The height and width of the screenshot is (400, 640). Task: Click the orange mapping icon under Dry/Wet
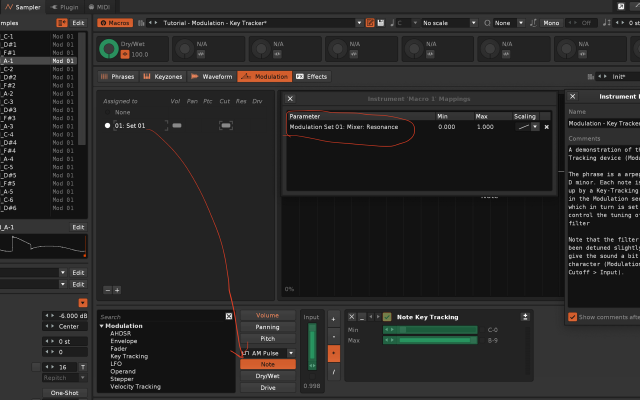125,54
